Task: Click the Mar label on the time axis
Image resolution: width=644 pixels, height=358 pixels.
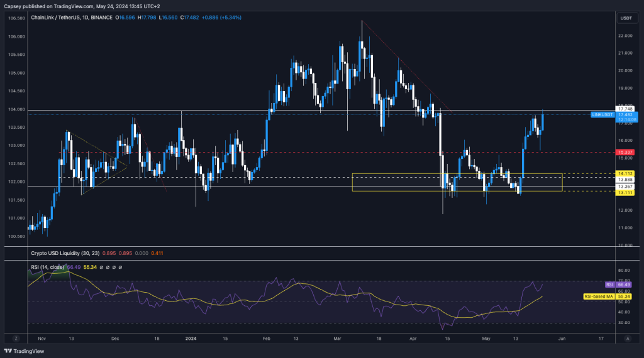Action: (337, 339)
